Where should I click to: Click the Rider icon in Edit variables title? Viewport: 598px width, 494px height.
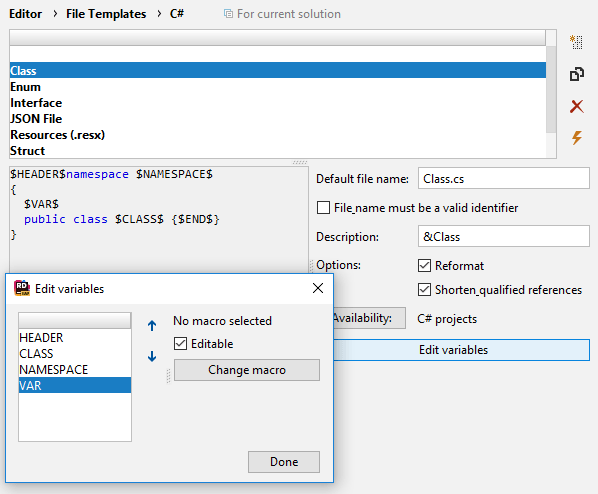tap(22, 288)
